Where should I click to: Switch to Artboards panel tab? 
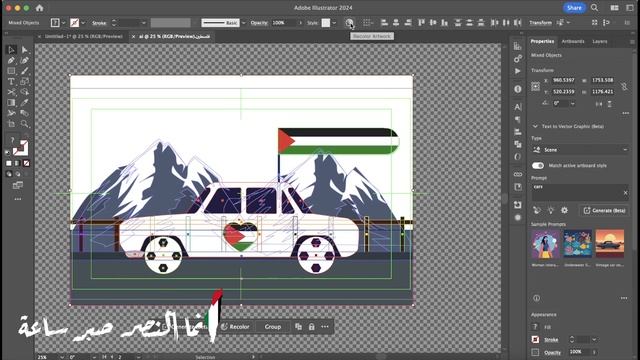click(x=573, y=41)
